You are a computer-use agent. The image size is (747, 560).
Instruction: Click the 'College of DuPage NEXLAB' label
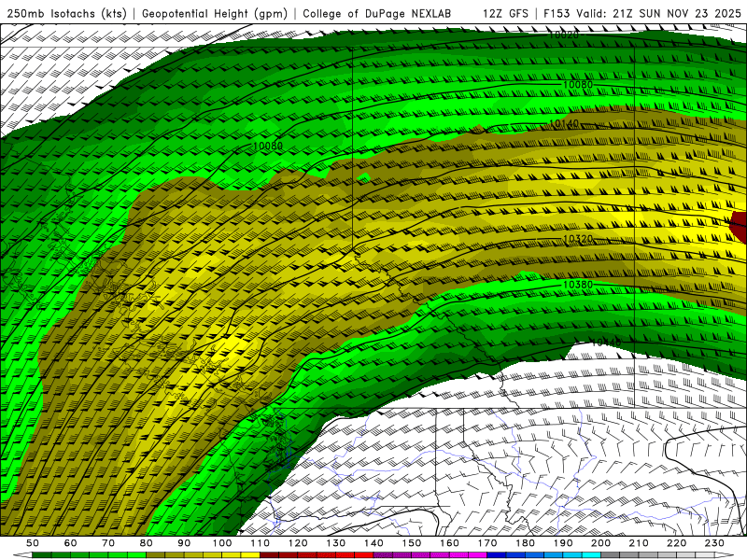(x=377, y=13)
